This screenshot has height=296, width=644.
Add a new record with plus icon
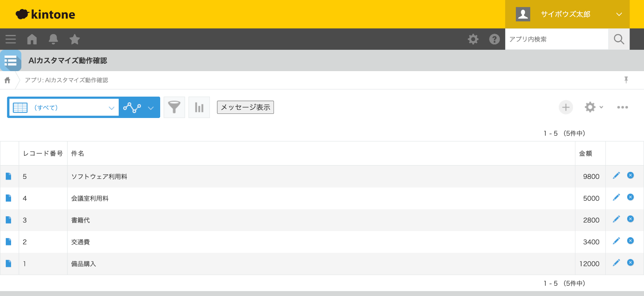(x=566, y=107)
